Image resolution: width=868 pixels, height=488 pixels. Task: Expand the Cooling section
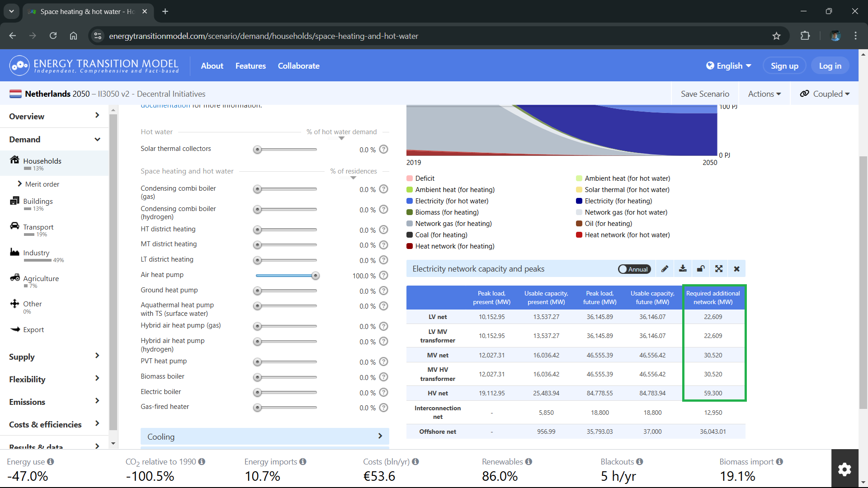265,436
